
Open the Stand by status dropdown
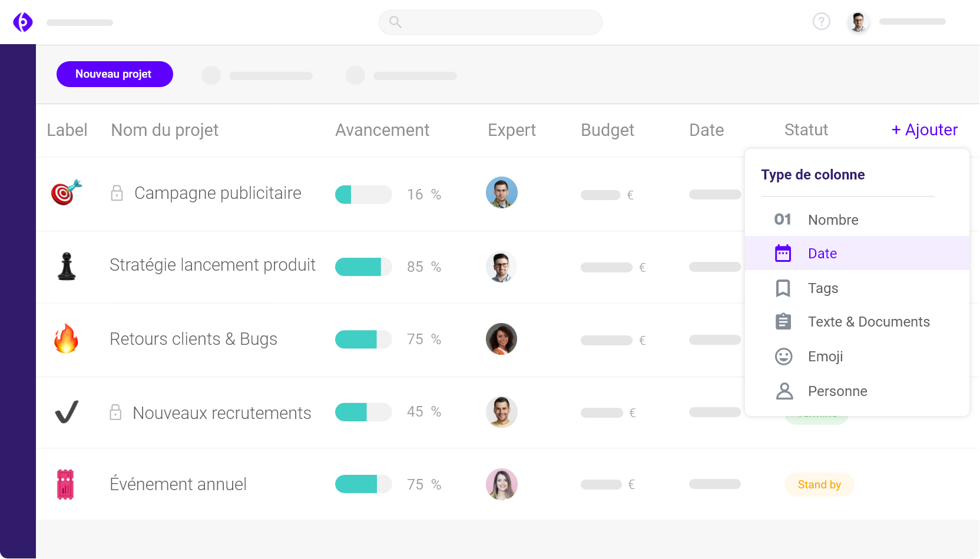click(819, 484)
